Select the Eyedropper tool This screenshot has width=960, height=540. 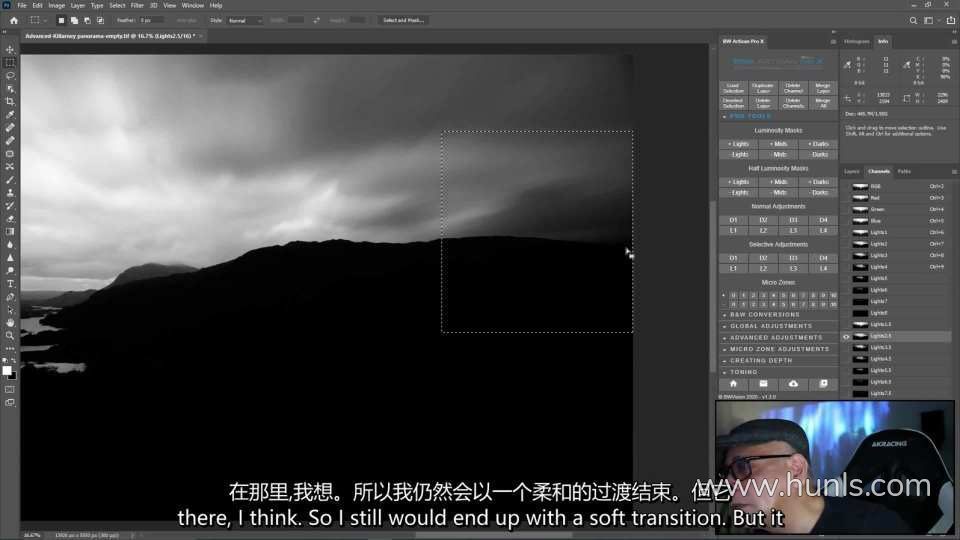coord(10,114)
